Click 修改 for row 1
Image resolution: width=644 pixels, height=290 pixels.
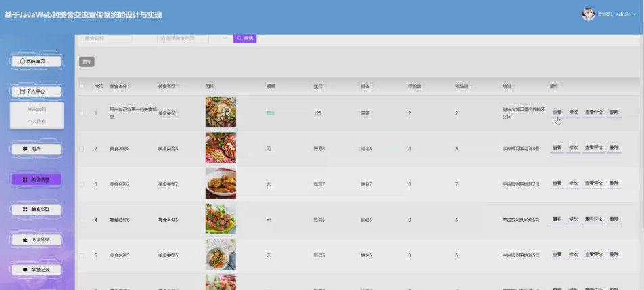pyautogui.click(x=574, y=112)
